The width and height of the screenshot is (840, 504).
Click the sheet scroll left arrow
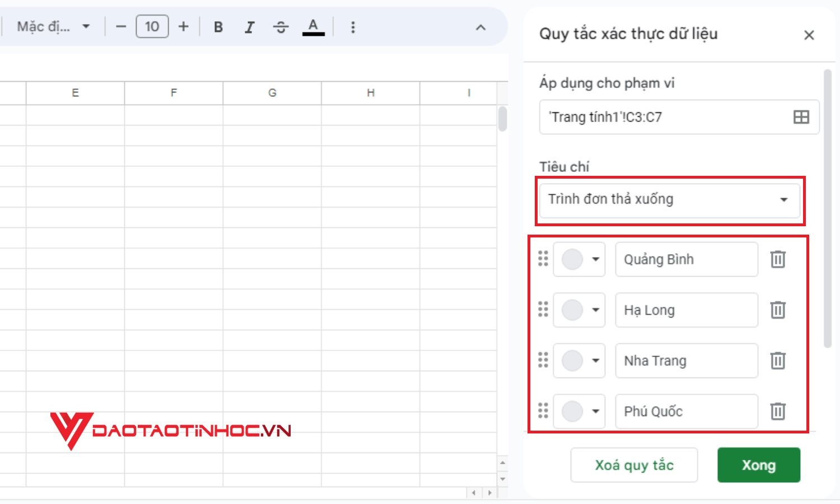474,493
